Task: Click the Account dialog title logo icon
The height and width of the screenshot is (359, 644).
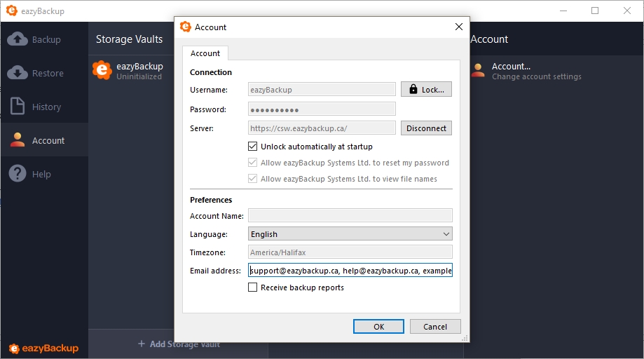Action: [x=186, y=27]
